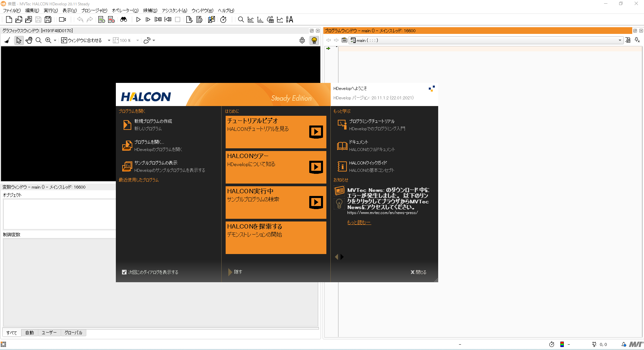Click the screen recording camera icon
644x350 pixels.
point(62,19)
